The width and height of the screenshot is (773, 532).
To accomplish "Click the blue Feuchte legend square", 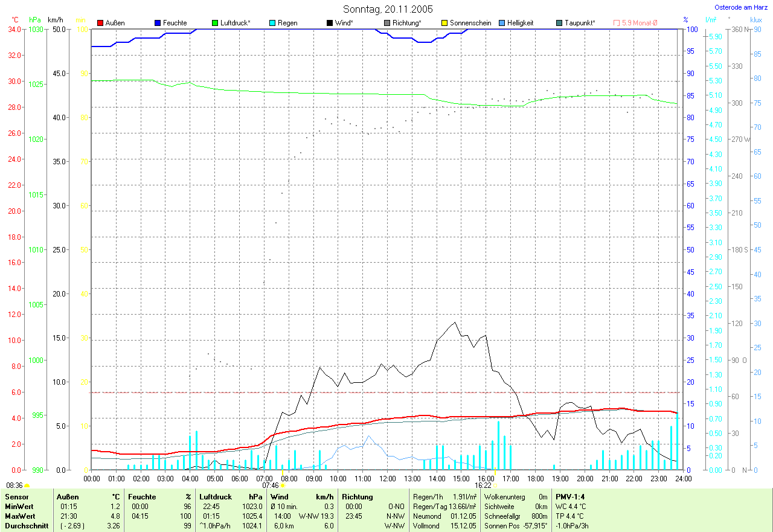I will coord(158,23).
